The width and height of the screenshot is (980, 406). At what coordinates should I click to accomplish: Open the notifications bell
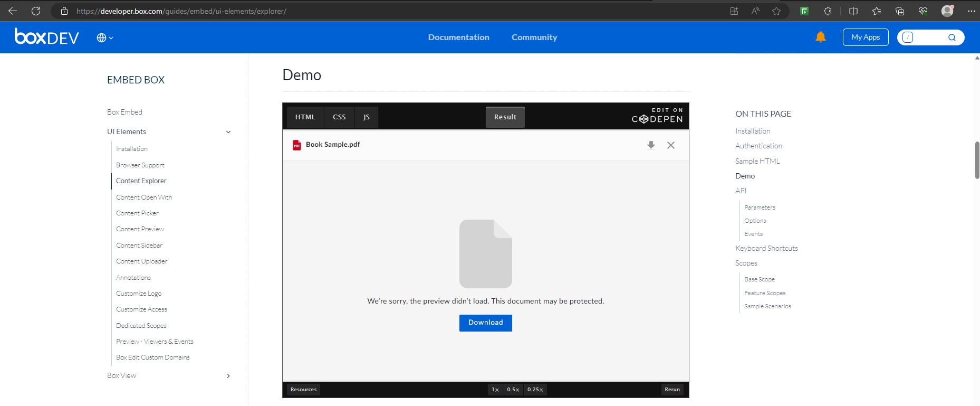[820, 37]
